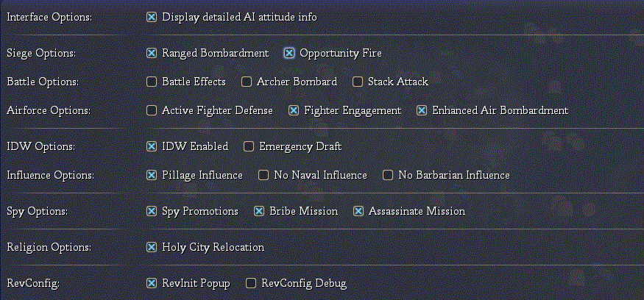Enable No Naval Influence
Image resolution: width=644 pixels, height=300 pixels.
click(x=263, y=175)
